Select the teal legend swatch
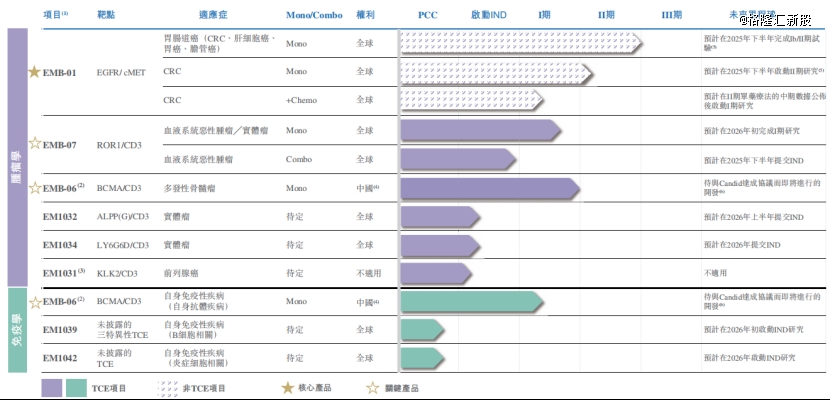Screen dimensions: 830x400 coord(76,388)
